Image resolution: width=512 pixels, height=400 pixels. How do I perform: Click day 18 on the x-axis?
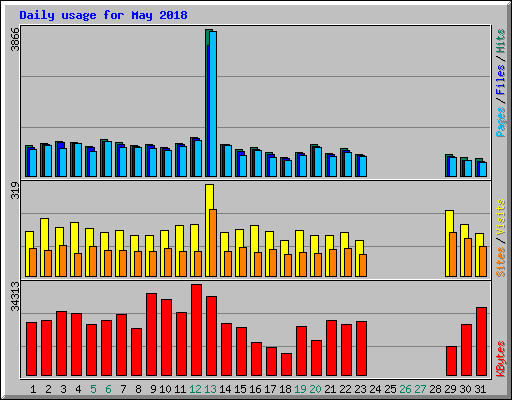(285, 389)
